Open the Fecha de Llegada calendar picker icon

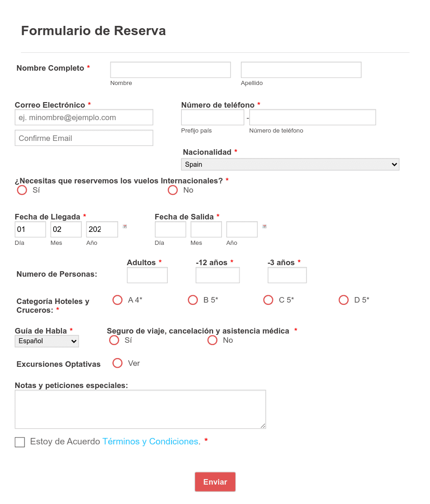tap(125, 226)
